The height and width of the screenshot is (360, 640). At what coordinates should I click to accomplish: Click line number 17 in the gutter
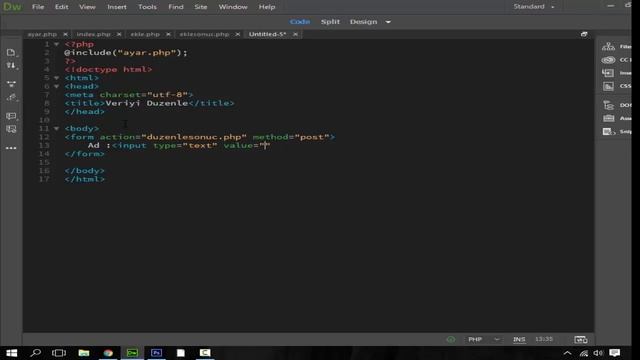44,179
